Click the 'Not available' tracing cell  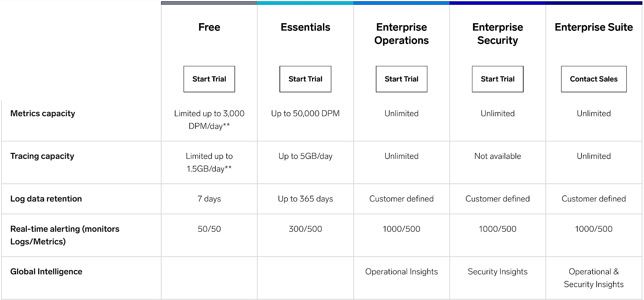click(497, 156)
